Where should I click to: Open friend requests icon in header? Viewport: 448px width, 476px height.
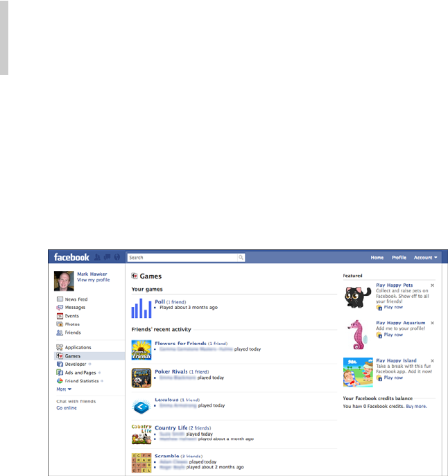coord(97,258)
